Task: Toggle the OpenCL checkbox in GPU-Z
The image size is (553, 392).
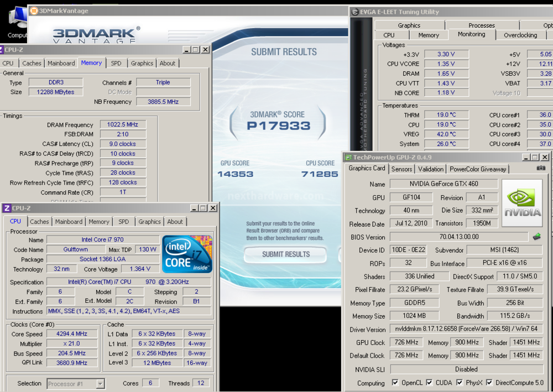Action: pos(395,383)
